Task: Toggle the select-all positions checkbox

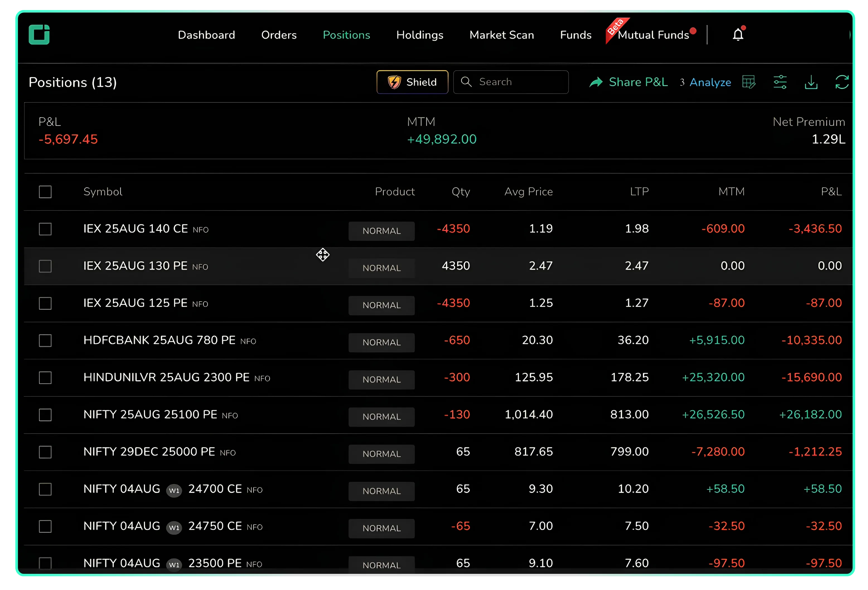Action: pyautogui.click(x=45, y=192)
